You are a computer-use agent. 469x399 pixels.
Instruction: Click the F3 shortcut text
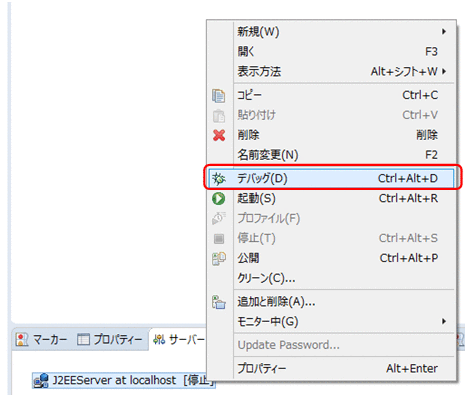point(431,51)
